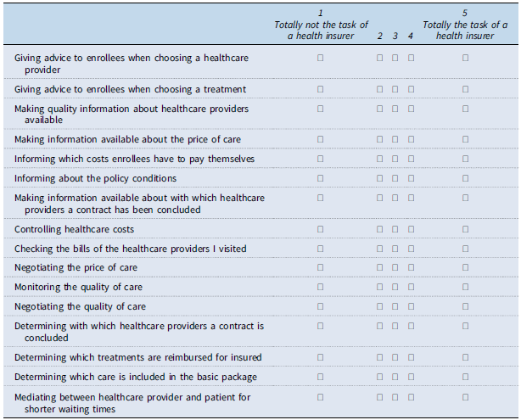Screen dimensions: 521x420
Task: Mark 2 for 'Checking the bills' row
Action: (x=380, y=249)
